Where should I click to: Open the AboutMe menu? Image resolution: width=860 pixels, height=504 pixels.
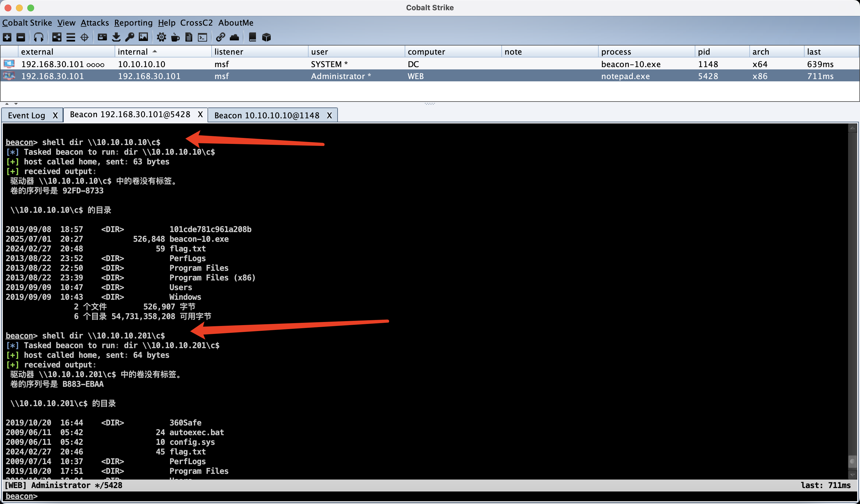(236, 22)
